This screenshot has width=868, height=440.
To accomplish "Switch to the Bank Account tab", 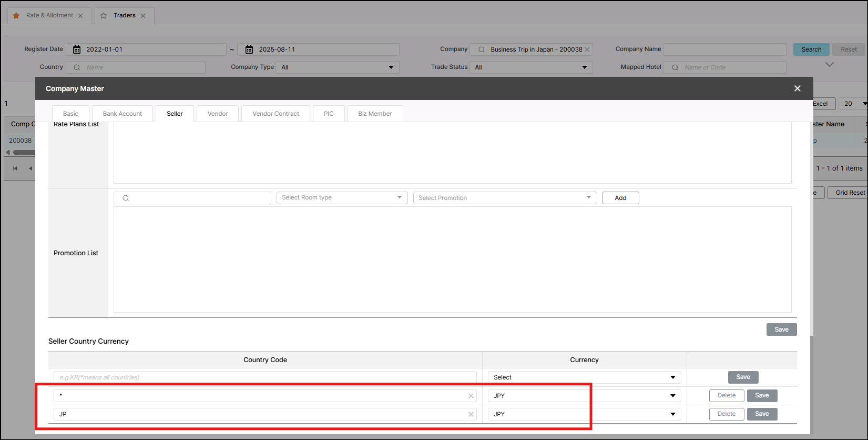I will (x=122, y=114).
